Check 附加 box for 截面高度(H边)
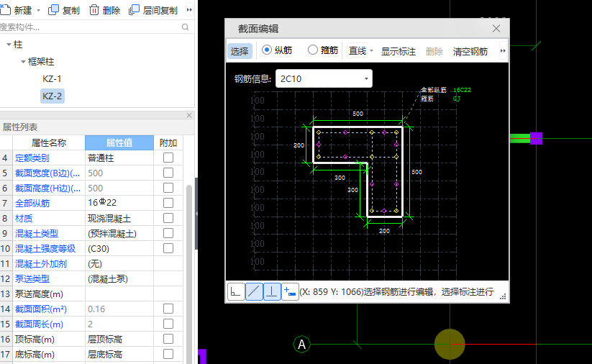Viewport: 592px width, 364px height. tap(168, 188)
